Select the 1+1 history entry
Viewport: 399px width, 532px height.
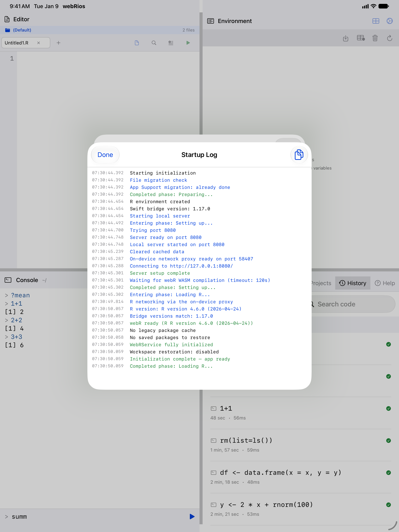tap(301, 413)
